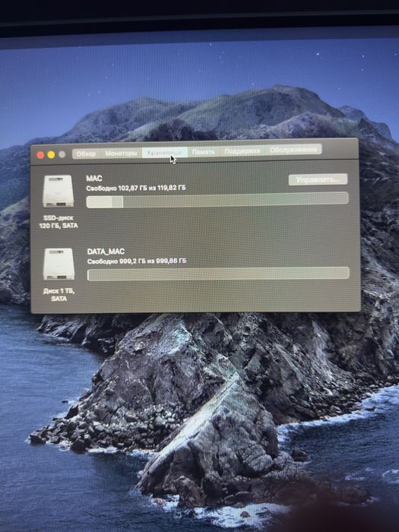This screenshot has height=532, width=399.
Task: Click the MAC SSD drive icon
Action: click(x=58, y=191)
